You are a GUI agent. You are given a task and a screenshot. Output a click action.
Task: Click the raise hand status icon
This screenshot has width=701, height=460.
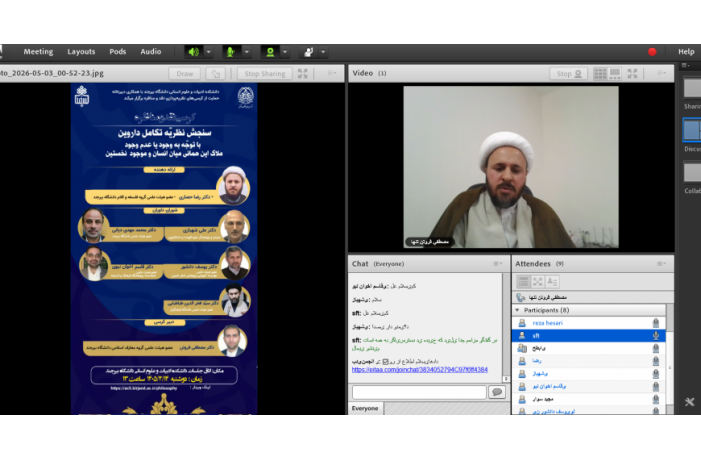(x=308, y=52)
